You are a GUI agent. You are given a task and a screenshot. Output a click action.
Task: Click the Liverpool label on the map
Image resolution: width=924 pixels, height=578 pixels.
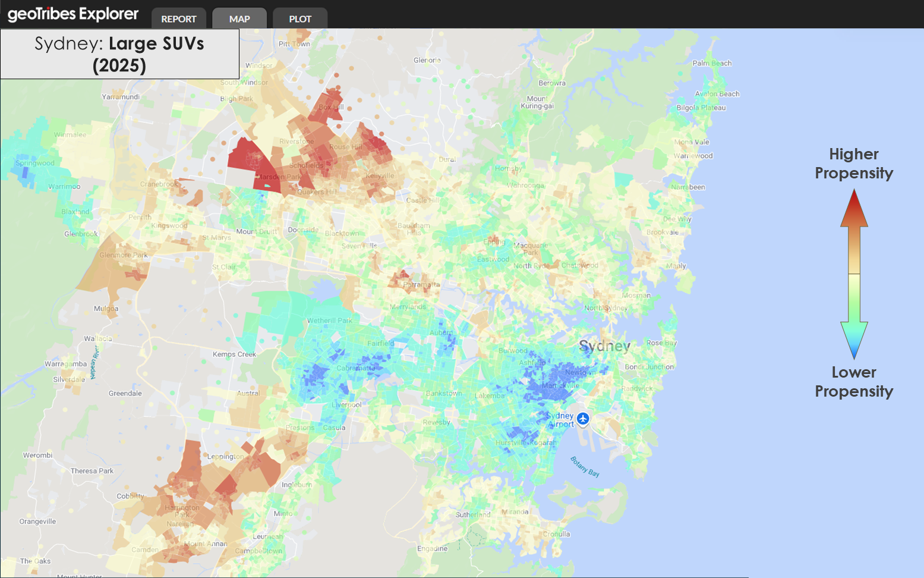click(346, 404)
